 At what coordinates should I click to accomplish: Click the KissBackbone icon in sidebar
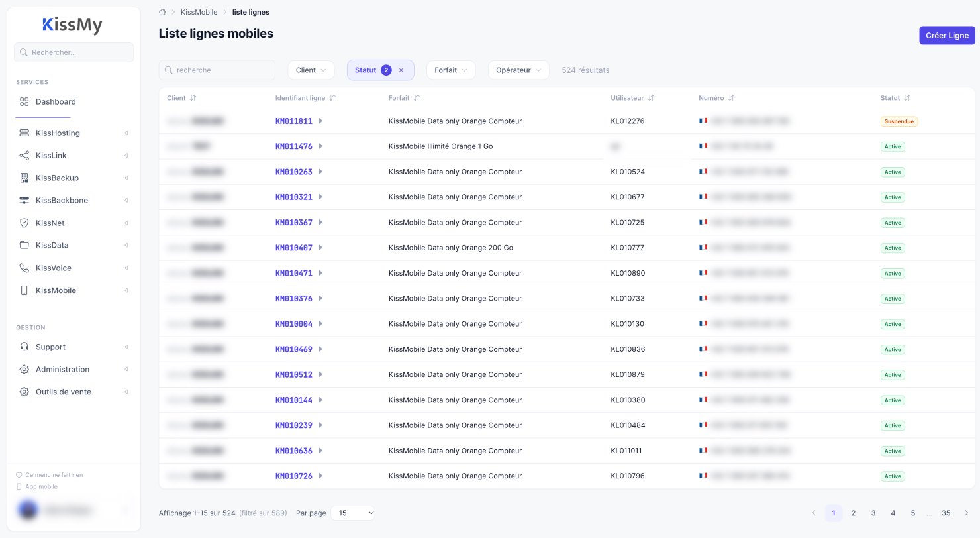coord(24,201)
